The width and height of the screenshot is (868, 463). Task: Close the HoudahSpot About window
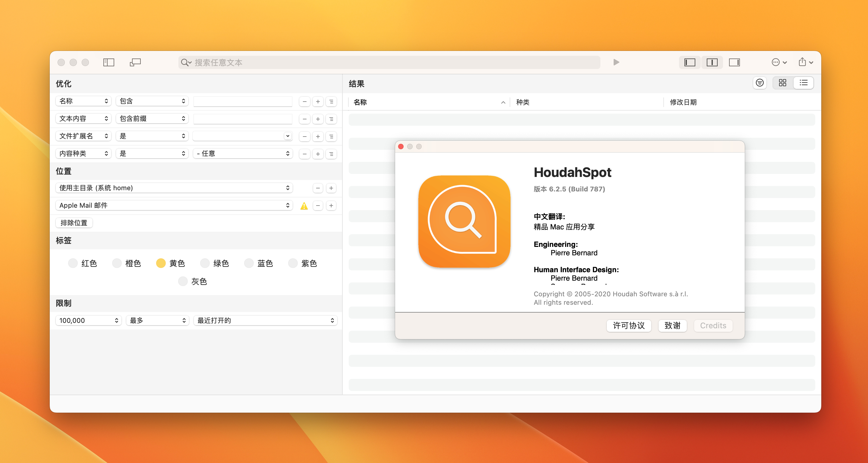click(x=401, y=146)
